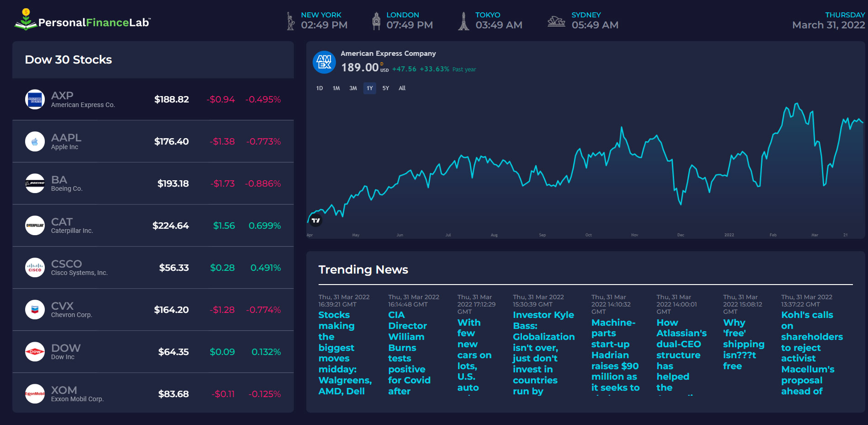Click the Cisco logo in stock list

tap(35, 268)
